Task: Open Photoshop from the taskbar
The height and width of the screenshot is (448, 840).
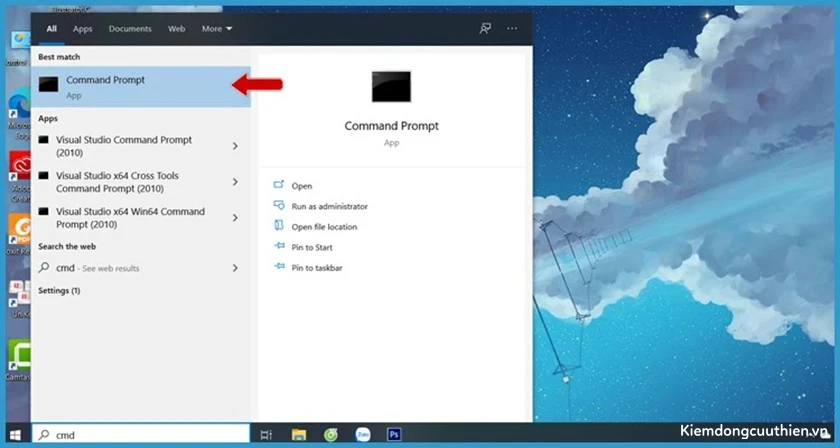Action: coord(394,435)
